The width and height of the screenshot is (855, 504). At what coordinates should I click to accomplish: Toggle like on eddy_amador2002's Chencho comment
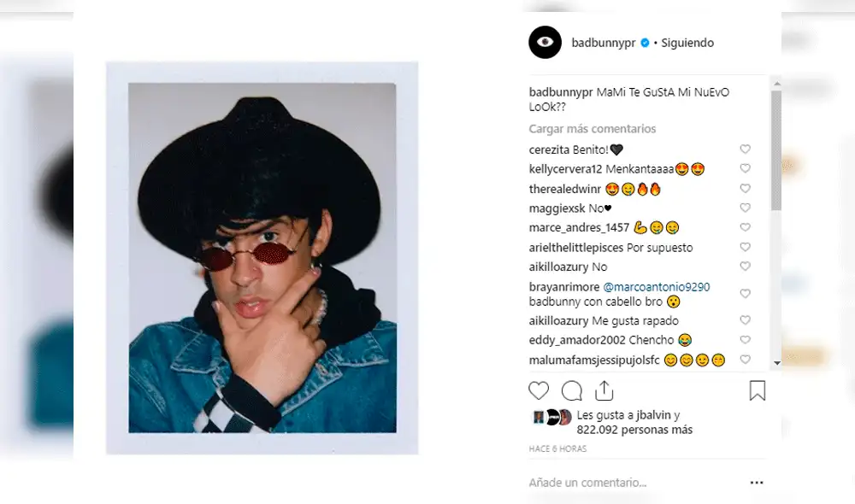tap(745, 339)
